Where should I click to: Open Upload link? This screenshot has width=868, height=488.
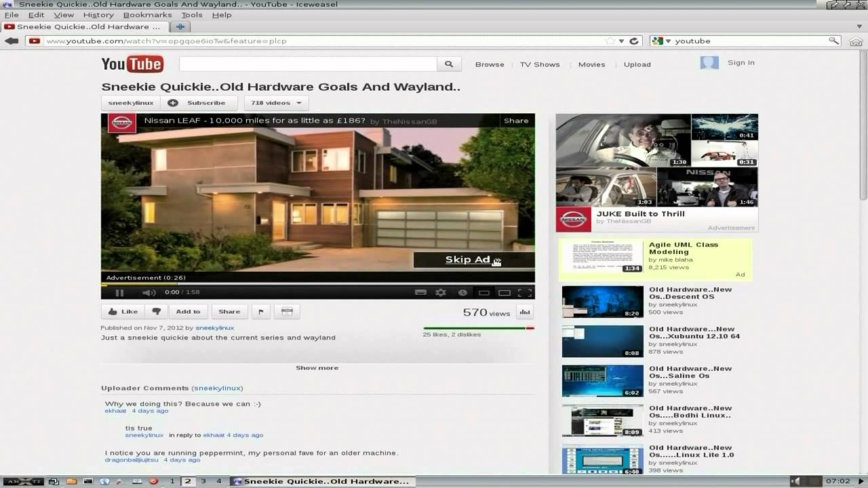637,64
